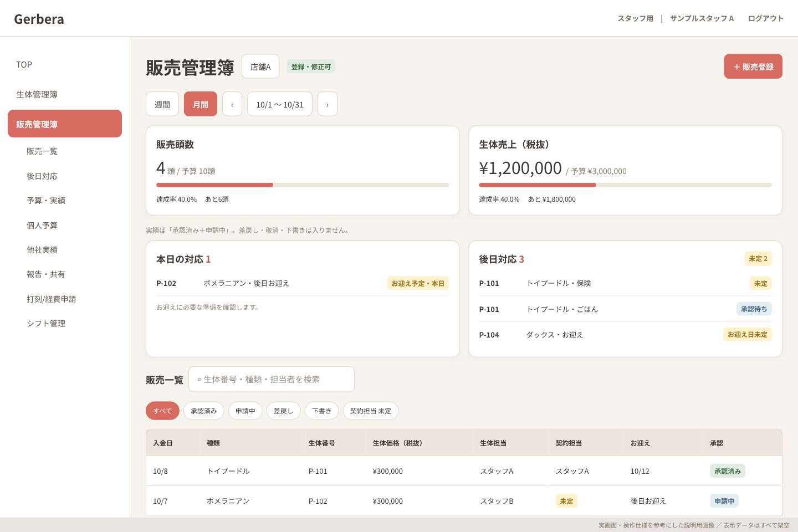
Task: Filter sales list by 申請中
Action: (245, 411)
